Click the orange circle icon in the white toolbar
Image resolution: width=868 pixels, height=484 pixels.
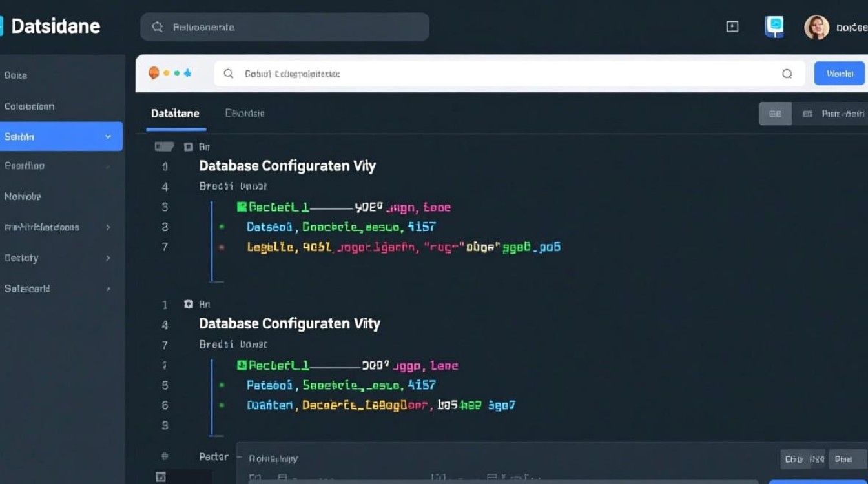click(x=154, y=73)
